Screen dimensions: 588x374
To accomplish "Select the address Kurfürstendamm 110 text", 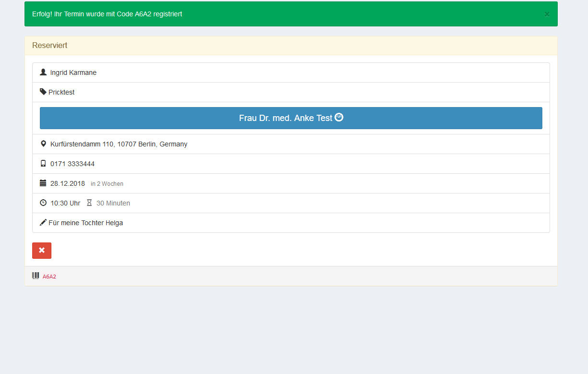I will coord(119,144).
